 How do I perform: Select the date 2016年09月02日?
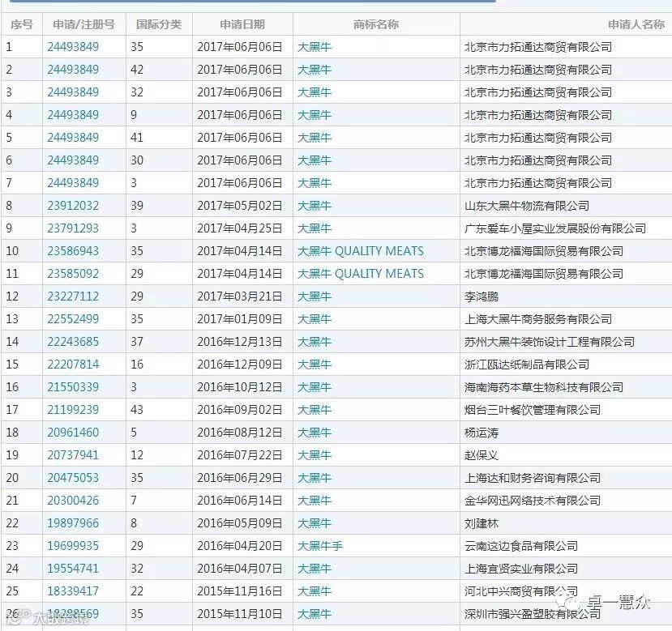click(240, 410)
